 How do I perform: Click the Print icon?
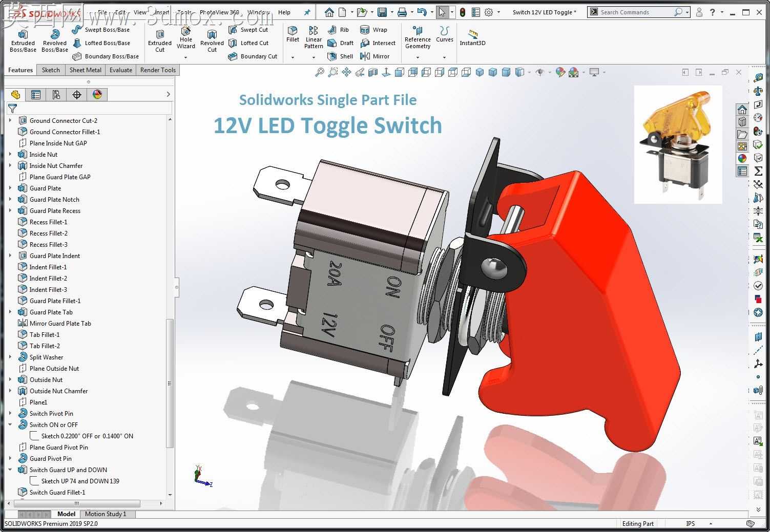(x=402, y=12)
